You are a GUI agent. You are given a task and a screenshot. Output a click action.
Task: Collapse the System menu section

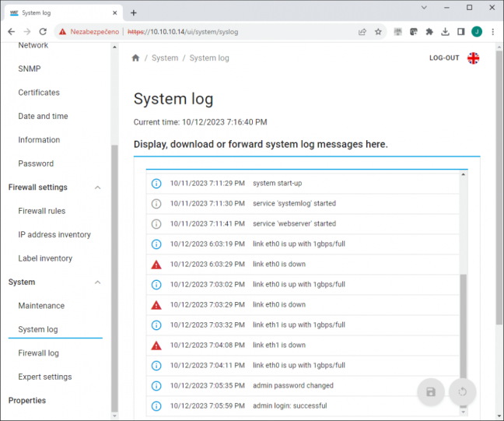pos(98,282)
